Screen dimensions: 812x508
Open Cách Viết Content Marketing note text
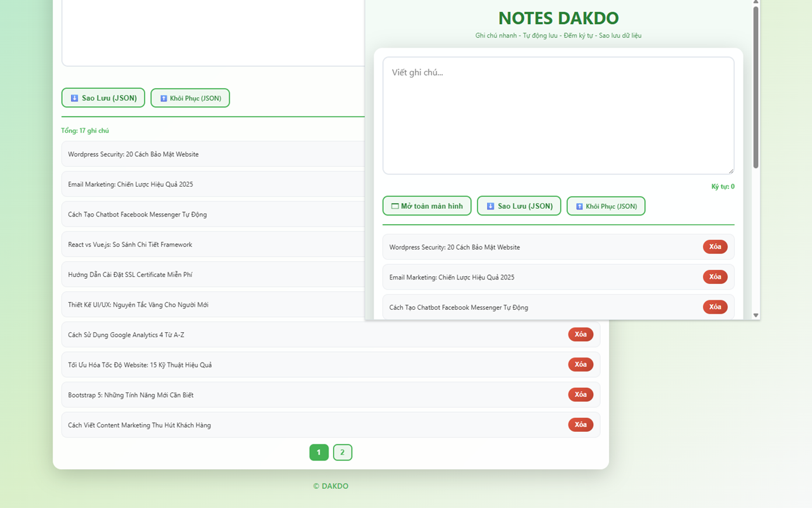point(140,425)
